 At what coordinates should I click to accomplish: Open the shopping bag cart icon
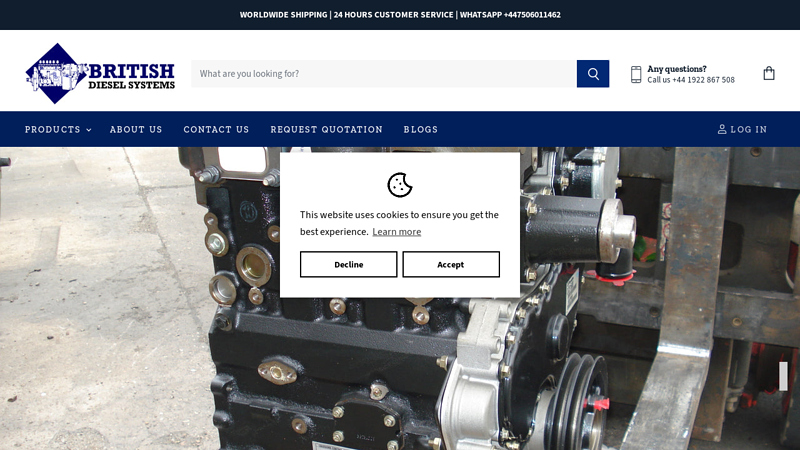tap(769, 73)
